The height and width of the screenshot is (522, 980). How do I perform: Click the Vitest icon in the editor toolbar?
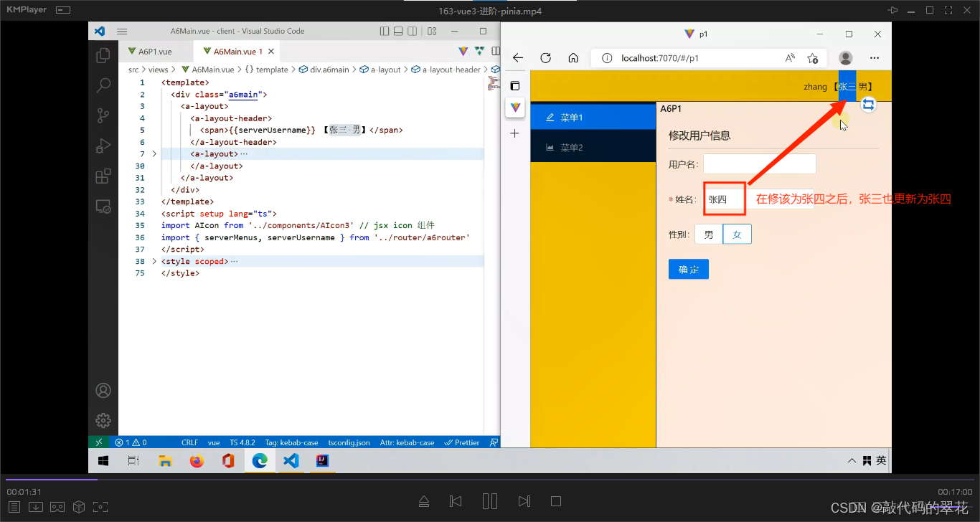(x=479, y=51)
